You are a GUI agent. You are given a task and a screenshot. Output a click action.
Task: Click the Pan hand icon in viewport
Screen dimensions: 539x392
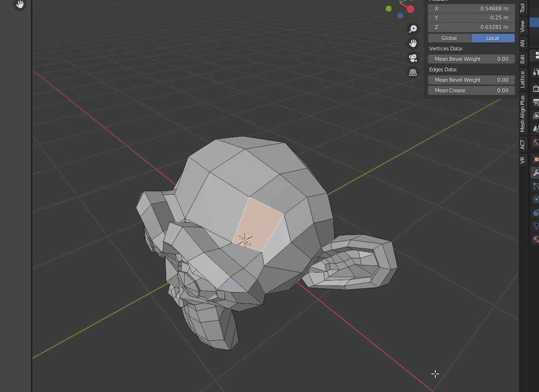pos(413,43)
